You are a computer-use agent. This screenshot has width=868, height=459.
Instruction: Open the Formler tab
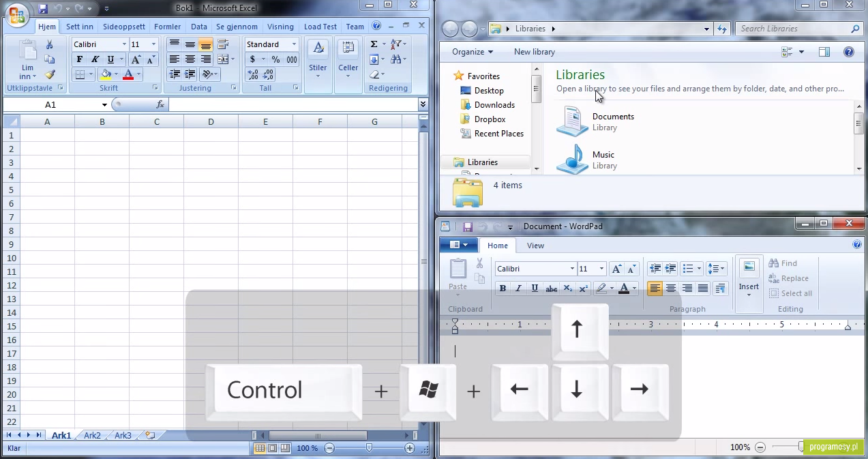tap(168, 27)
